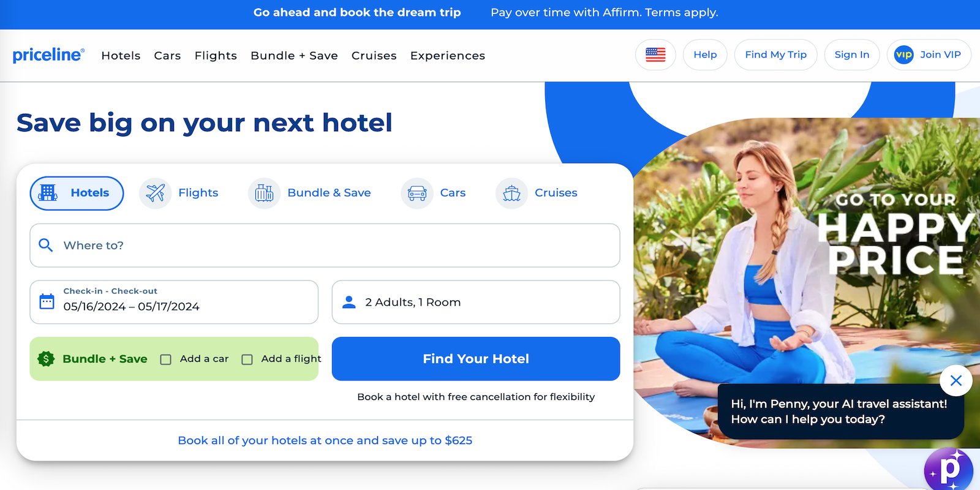Click the VIP badge icon
The image size is (980, 490).
[904, 55]
